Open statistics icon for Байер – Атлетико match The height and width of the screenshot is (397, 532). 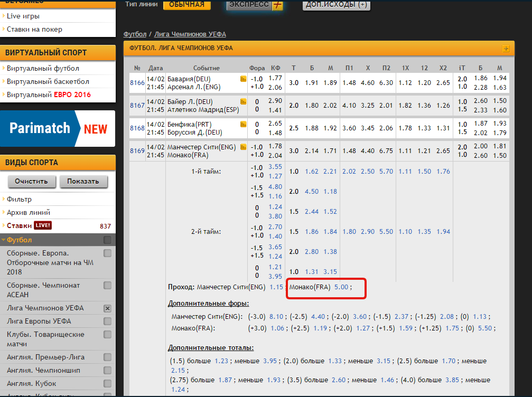[243, 102]
